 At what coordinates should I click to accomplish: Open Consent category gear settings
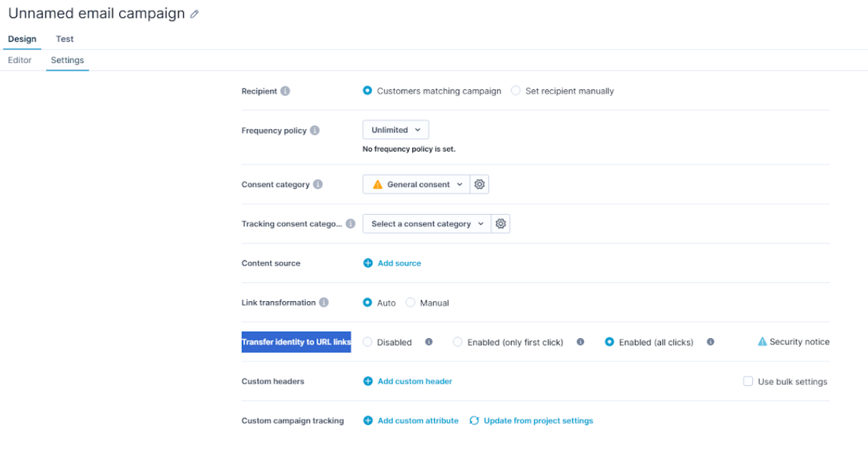coord(479,184)
